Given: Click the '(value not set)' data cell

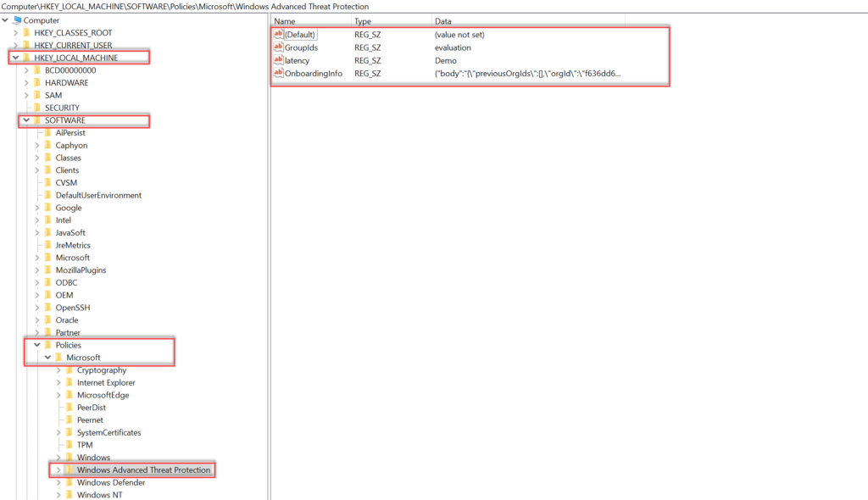Looking at the screenshot, I should pos(459,35).
